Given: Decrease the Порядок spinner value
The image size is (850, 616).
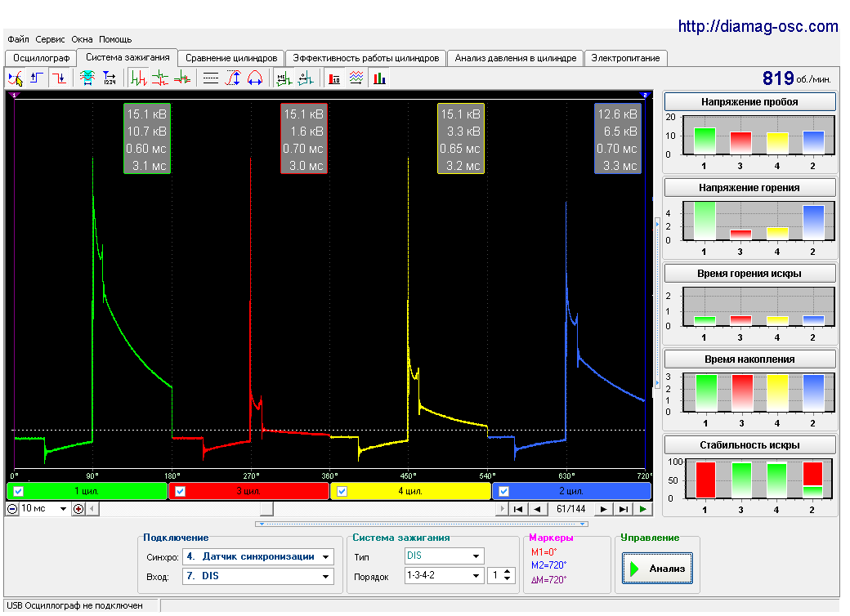Looking at the screenshot, I should tap(508, 579).
